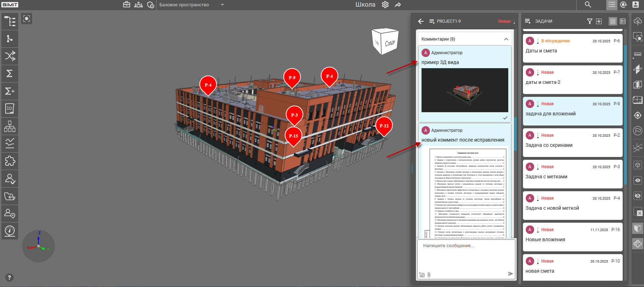Click the attach file paperclip icon
The height and width of the screenshot is (287, 644).
coord(429,275)
